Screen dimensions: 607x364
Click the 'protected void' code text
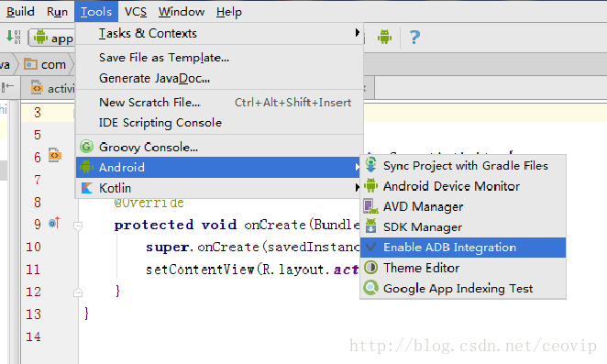tap(175, 225)
